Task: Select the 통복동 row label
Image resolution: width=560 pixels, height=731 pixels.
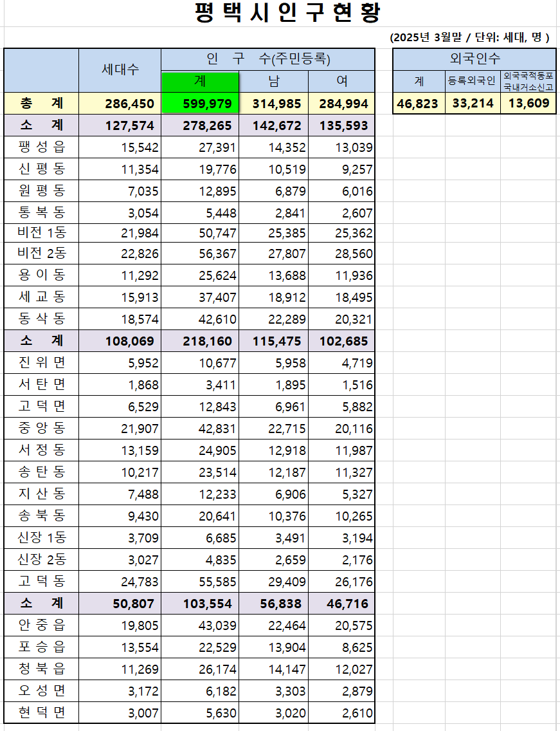Action: (x=41, y=212)
